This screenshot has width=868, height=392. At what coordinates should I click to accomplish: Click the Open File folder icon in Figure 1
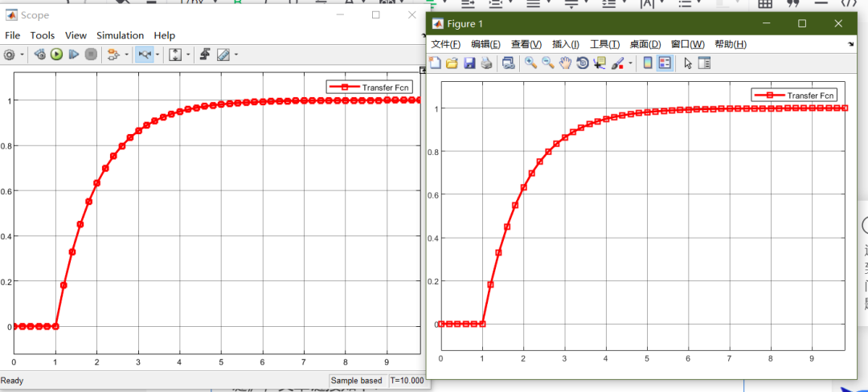coord(452,63)
